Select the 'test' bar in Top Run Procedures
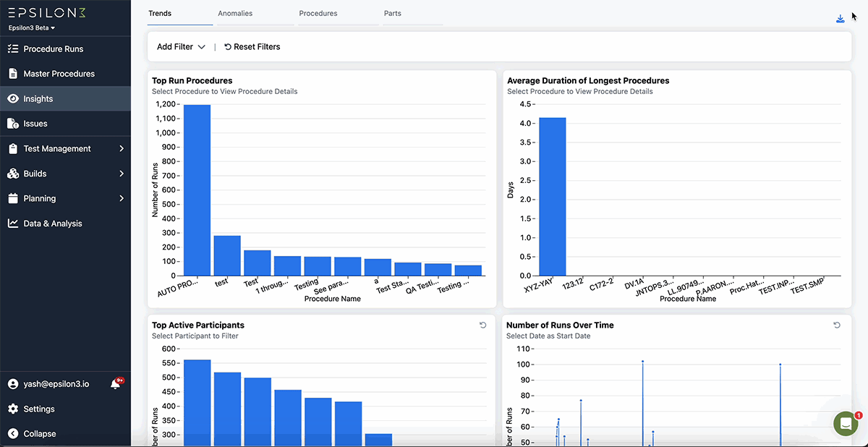This screenshot has height=447, width=868. pyautogui.click(x=227, y=255)
